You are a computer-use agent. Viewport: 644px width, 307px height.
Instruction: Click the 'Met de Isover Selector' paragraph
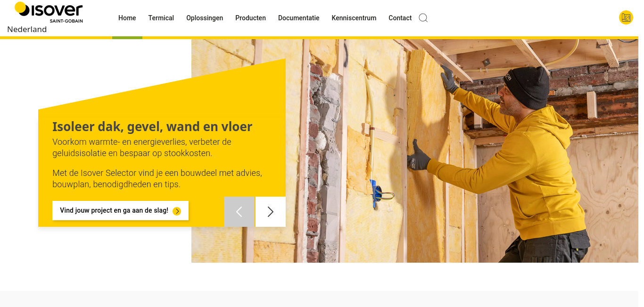click(x=157, y=179)
